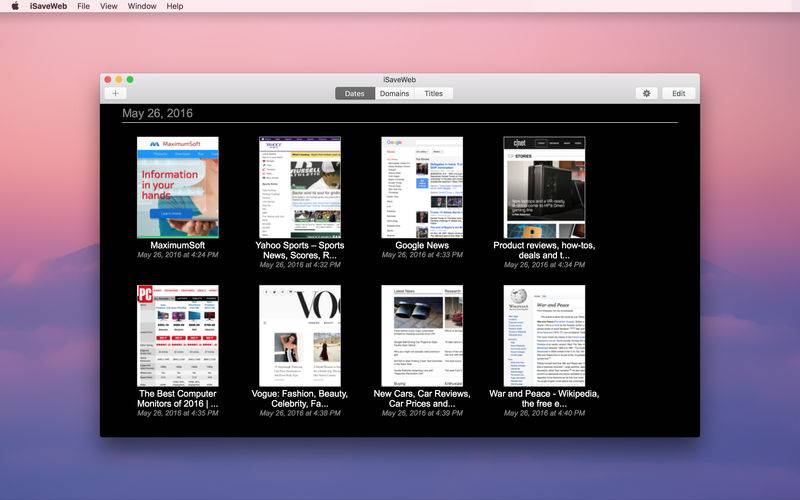800x500 pixels.
Task: Open settings via the gear icon
Action: (x=646, y=93)
